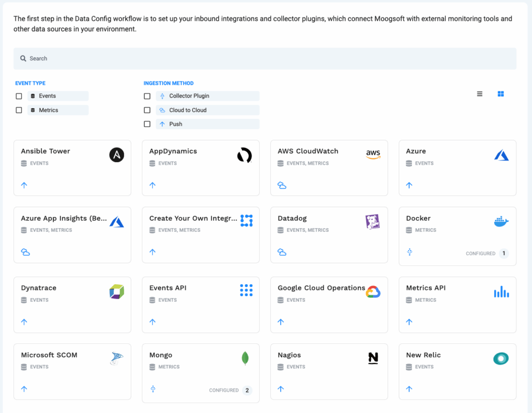Click the push arrow on the Nagios card
This screenshot has width=532, height=413.
[x=281, y=389]
